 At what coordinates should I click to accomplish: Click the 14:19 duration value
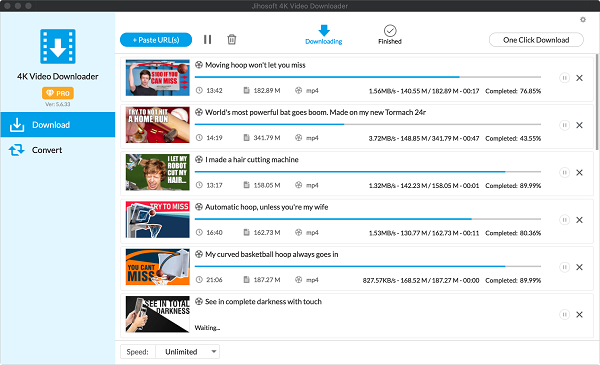coord(214,138)
